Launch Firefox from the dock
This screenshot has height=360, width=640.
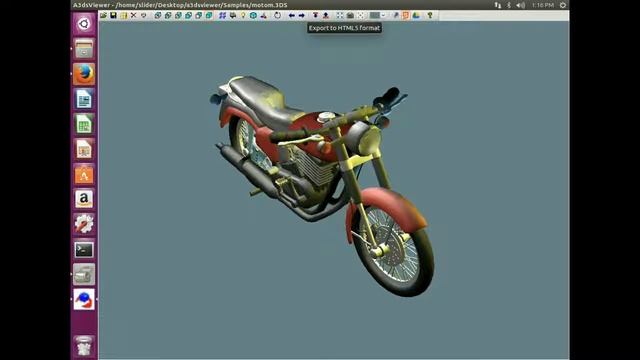84,74
